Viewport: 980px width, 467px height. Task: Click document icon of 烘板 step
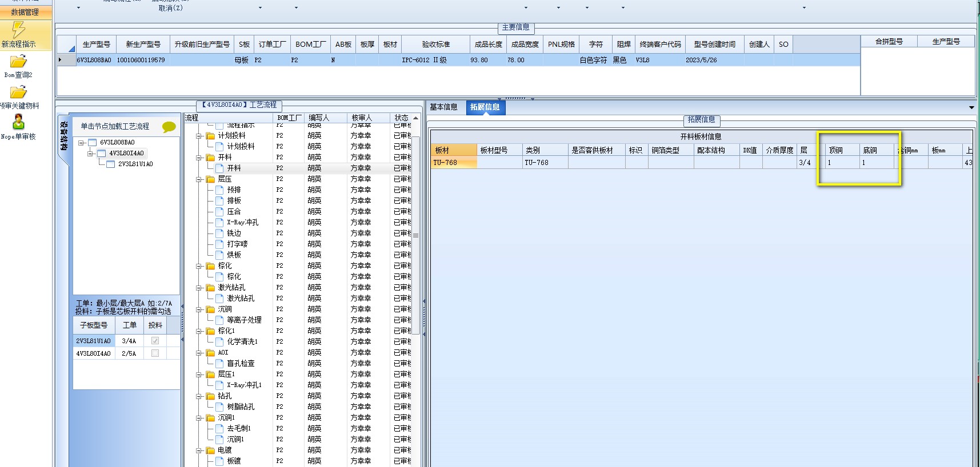219,255
